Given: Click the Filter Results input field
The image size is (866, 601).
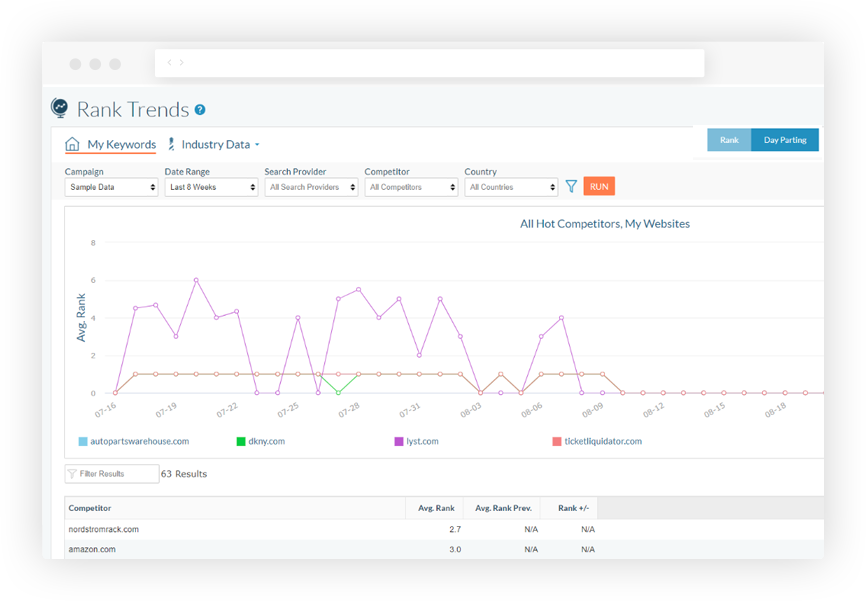Looking at the screenshot, I should (x=112, y=474).
